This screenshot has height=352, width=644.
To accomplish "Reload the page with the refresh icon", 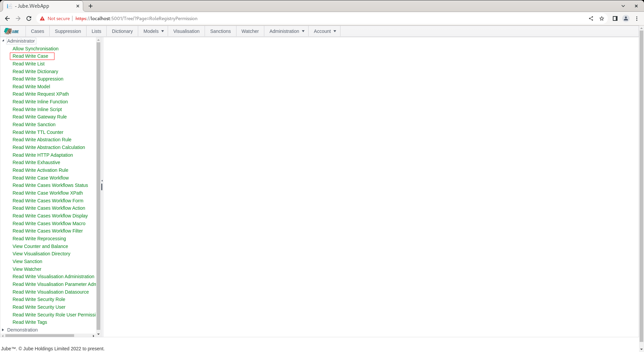I will pos(29,18).
